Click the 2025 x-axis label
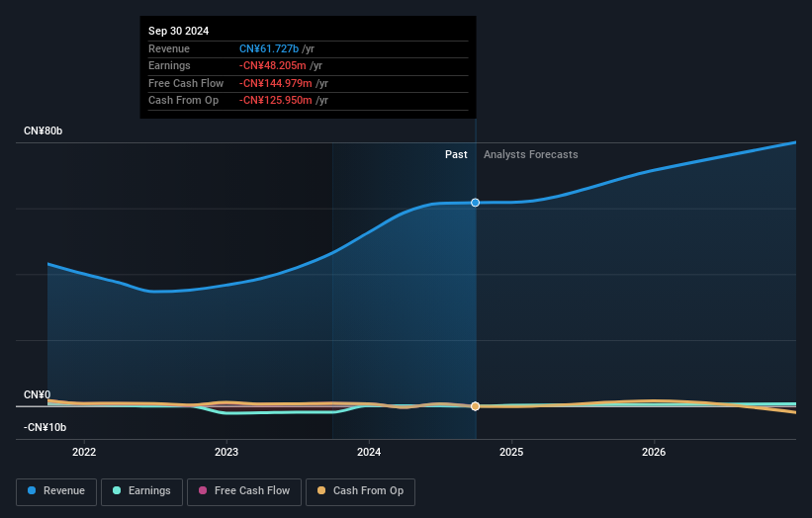Image resolution: width=812 pixels, height=518 pixels. click(x=511, y=452)
